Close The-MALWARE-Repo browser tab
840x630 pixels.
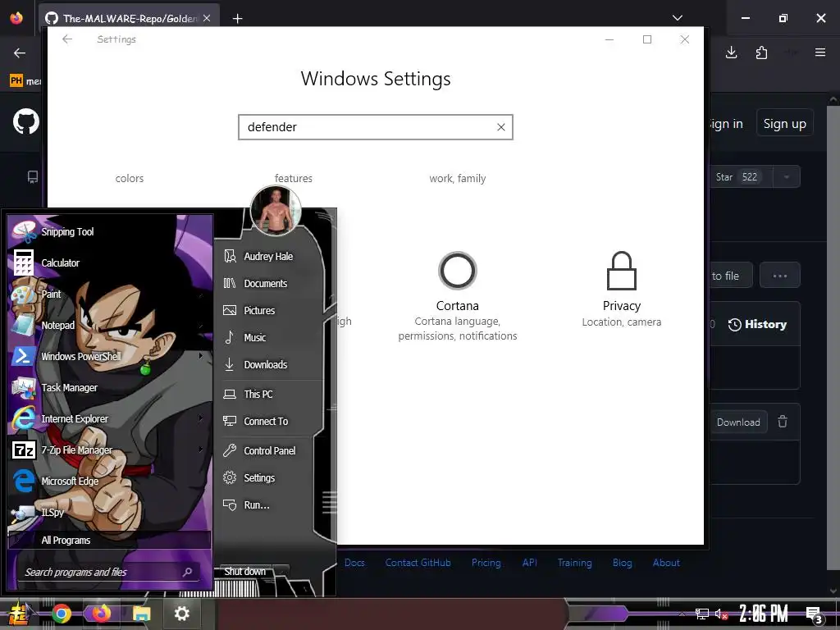[207, 18]
